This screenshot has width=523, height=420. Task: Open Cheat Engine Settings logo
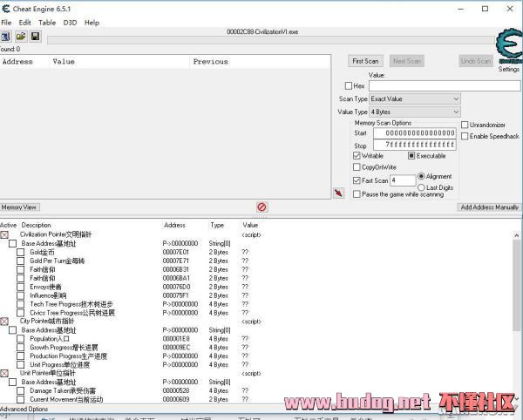508,47
